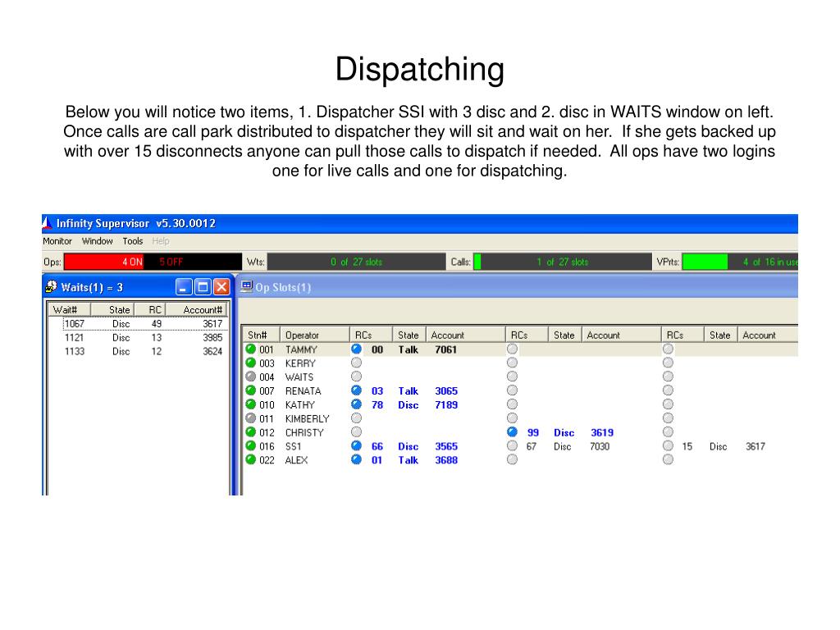Click grey status icon for station 004 WAITS
The width and height of the screenshot is (840, 630).
250,377
